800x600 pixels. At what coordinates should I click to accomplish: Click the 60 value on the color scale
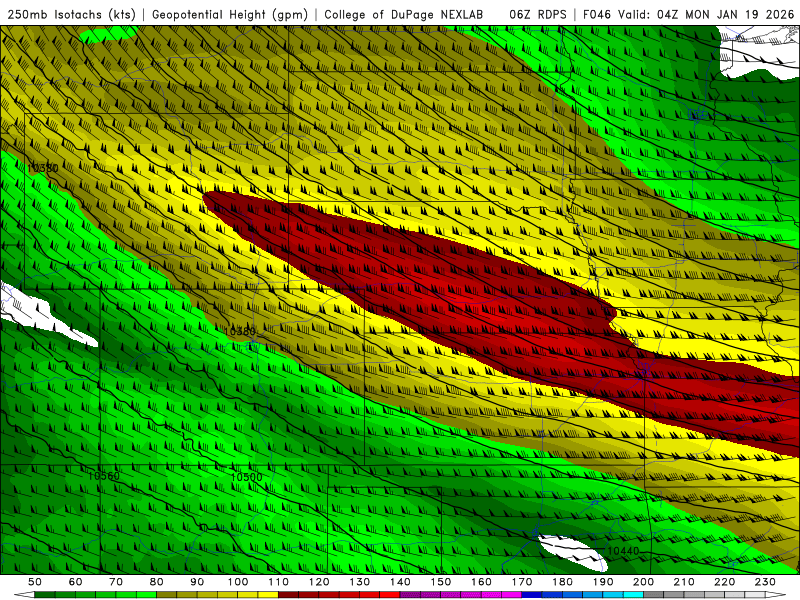76,582
